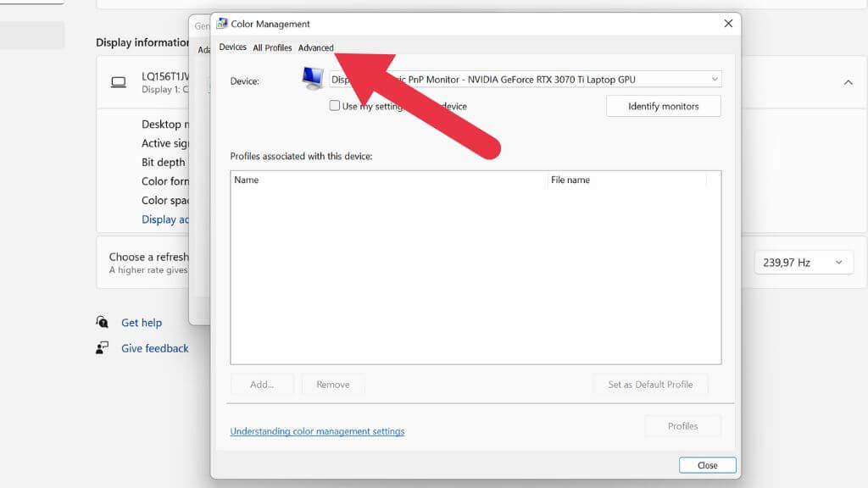Click the Close button in Color Management

tap(707, 464)
